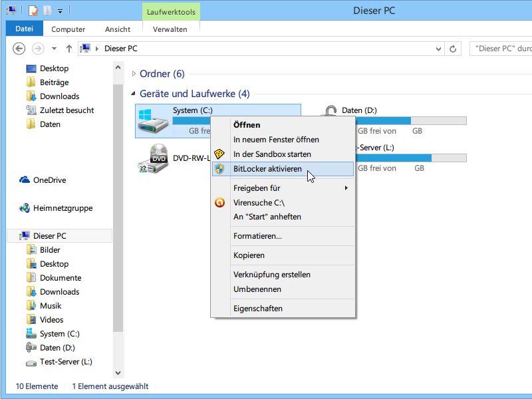Click the Dieser PC icon in sidebar tree
The image size is (532, 399).
point(25,236)
